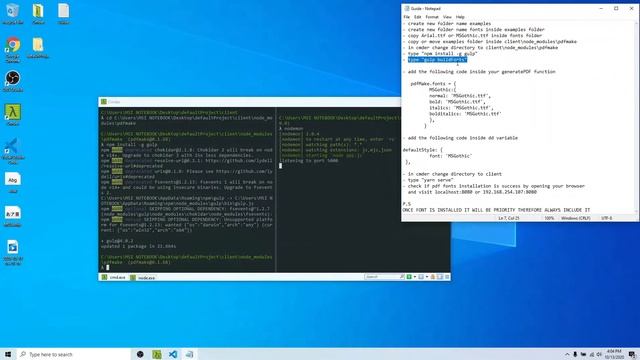Click the 'type "yarn serve"' line in Notepad
Screen dimensions: 640x360
(430, 180)
